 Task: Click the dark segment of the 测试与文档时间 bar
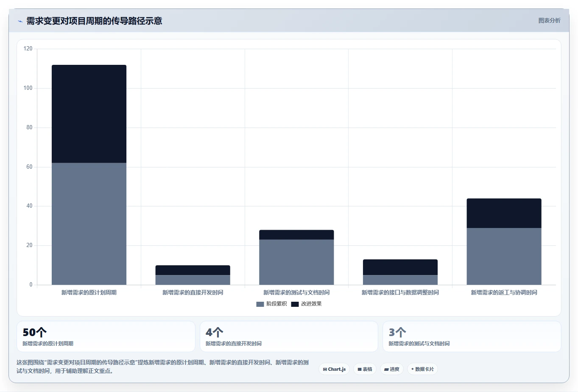(x=296, y=235)
